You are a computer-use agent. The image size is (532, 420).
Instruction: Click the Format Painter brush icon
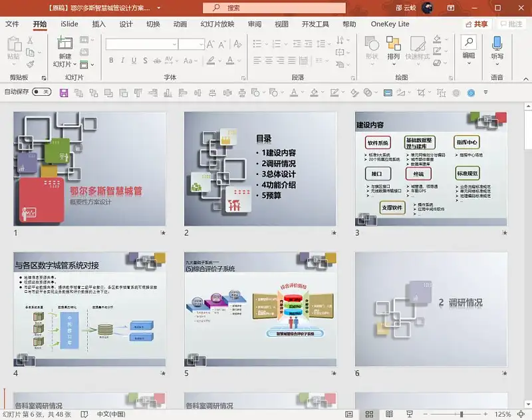click(x=30, y=64)
